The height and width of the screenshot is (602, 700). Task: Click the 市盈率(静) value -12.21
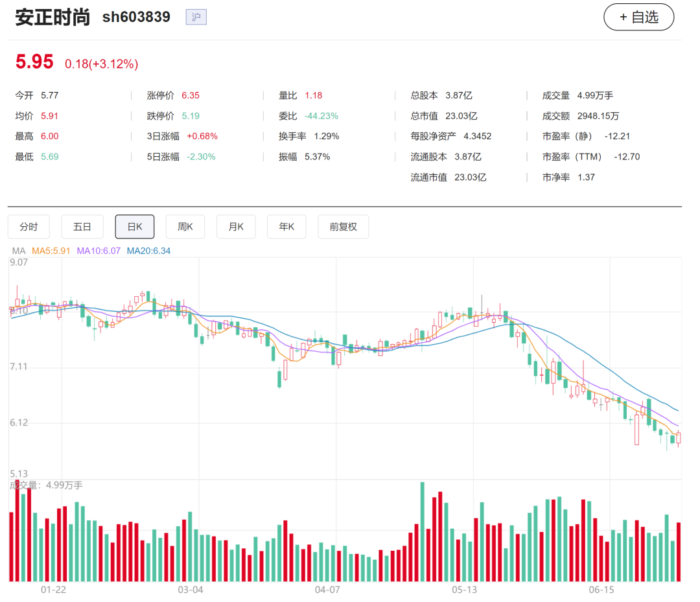[x=617, y=136]
